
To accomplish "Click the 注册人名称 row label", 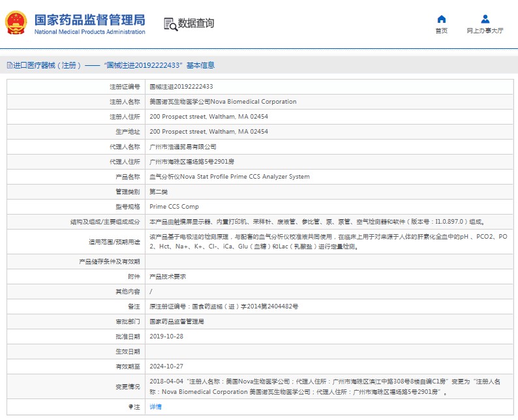I will point(125,102).
